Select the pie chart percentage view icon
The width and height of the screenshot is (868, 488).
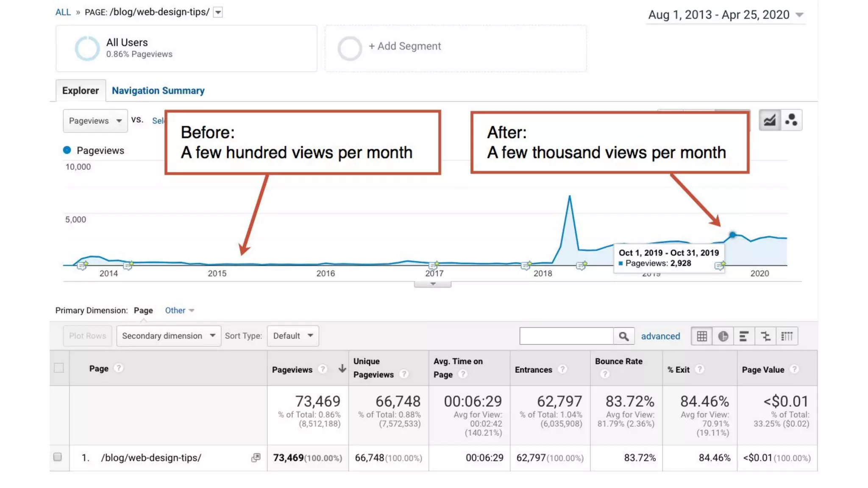click(x=723, y=336)
